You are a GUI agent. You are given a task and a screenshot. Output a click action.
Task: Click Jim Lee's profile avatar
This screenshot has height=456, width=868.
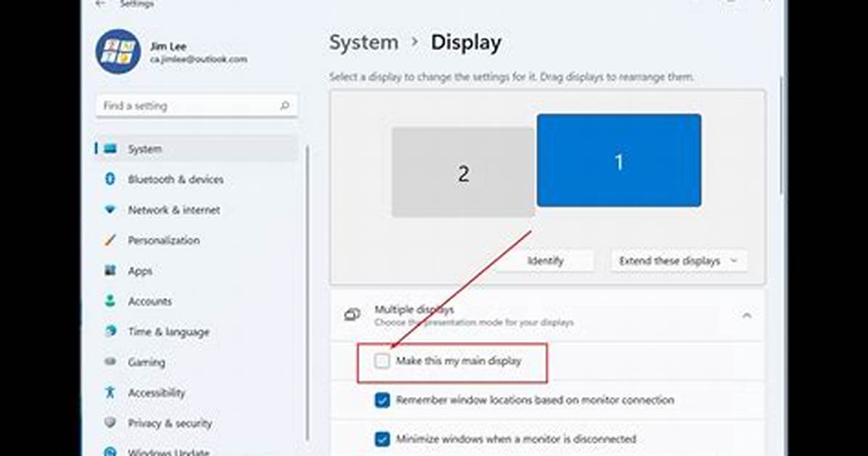coord(118,52)
